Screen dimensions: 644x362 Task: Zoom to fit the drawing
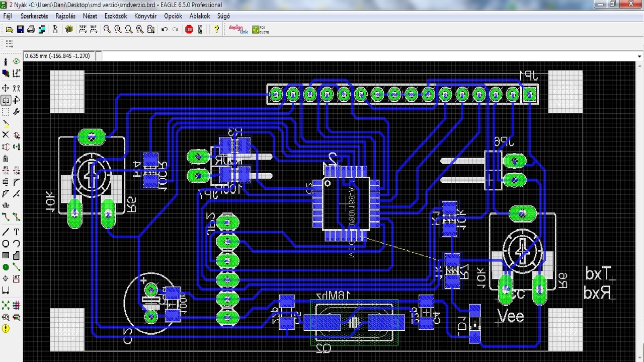pos(107,30)
